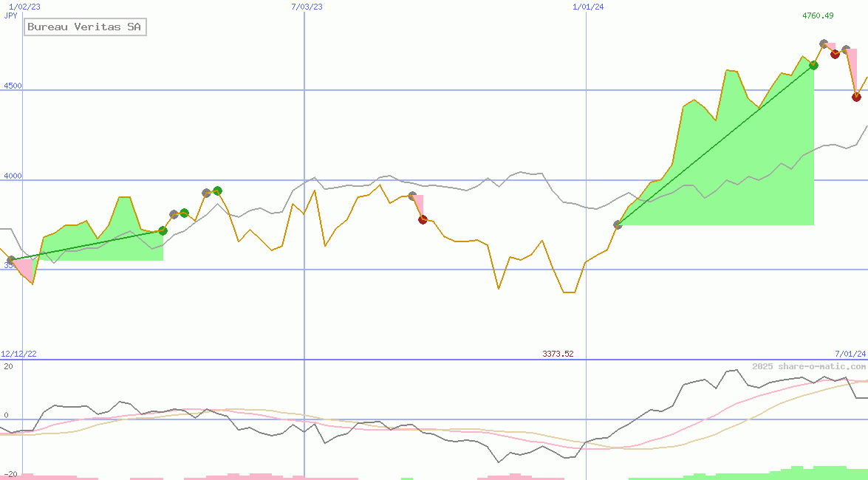Click green dot ending the first green trade region
Screen dimensions: 868x480
coord(163,231)
